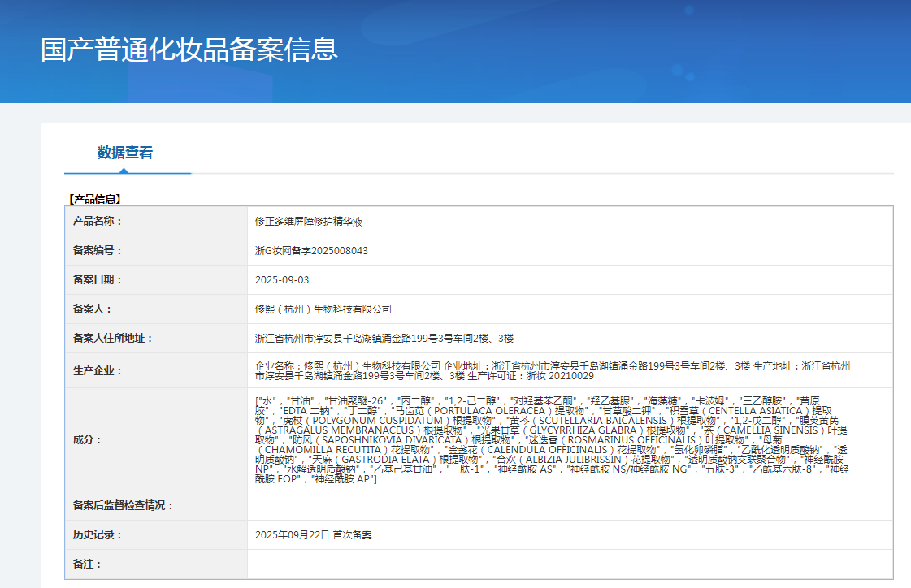Click the 产品名称 row label
This screenshot has width=911, height=588.
click(x=98, y=221)
